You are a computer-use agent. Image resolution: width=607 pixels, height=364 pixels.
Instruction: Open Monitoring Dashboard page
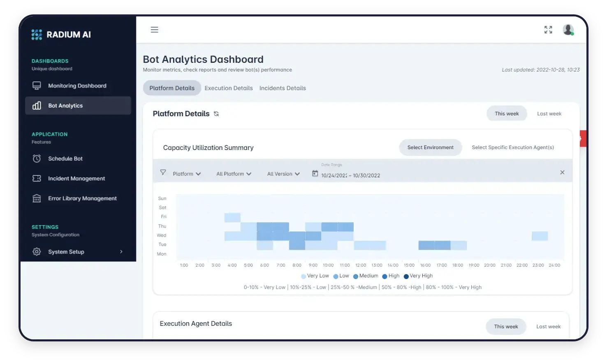tap(78, 85)
